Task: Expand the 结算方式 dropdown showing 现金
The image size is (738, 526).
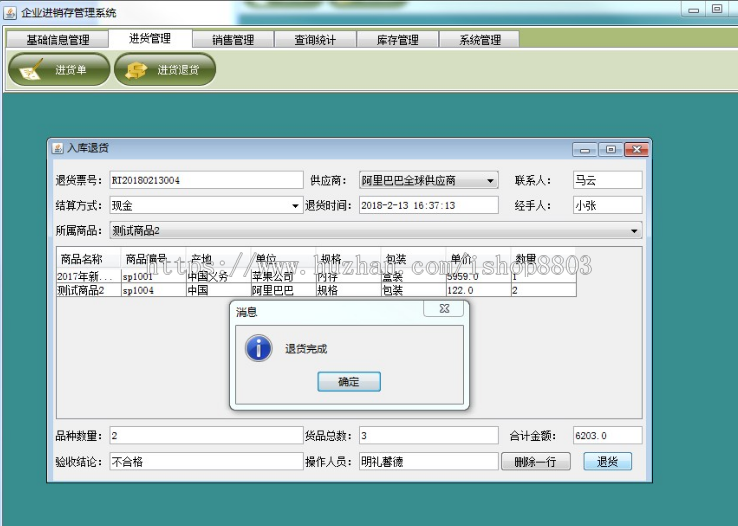Action: [295, 206]
